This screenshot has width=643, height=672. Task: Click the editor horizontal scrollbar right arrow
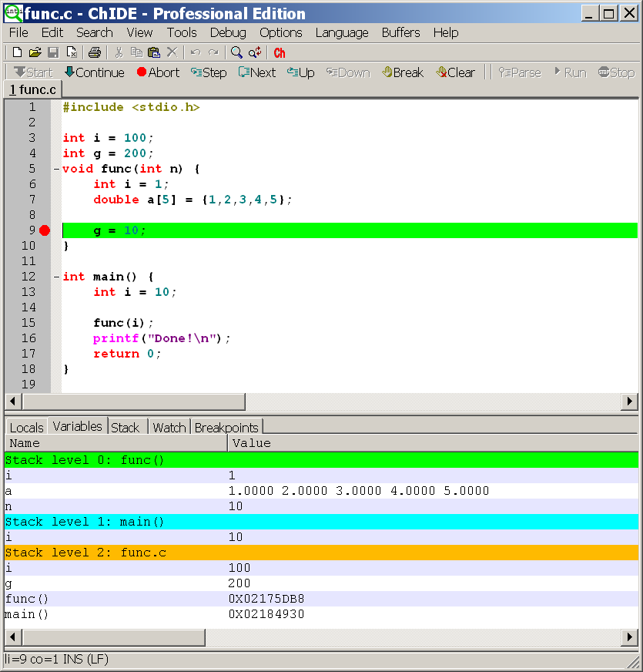630,402
